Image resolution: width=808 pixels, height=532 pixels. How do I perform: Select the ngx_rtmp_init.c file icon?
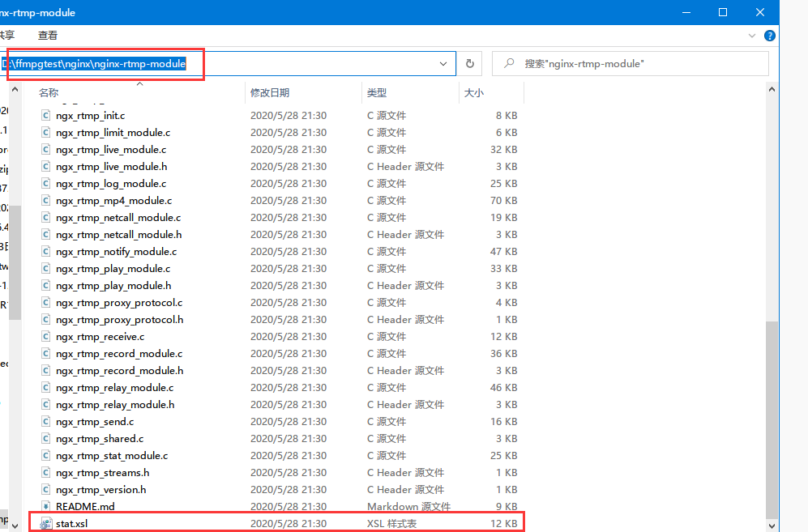coord(46,115)
